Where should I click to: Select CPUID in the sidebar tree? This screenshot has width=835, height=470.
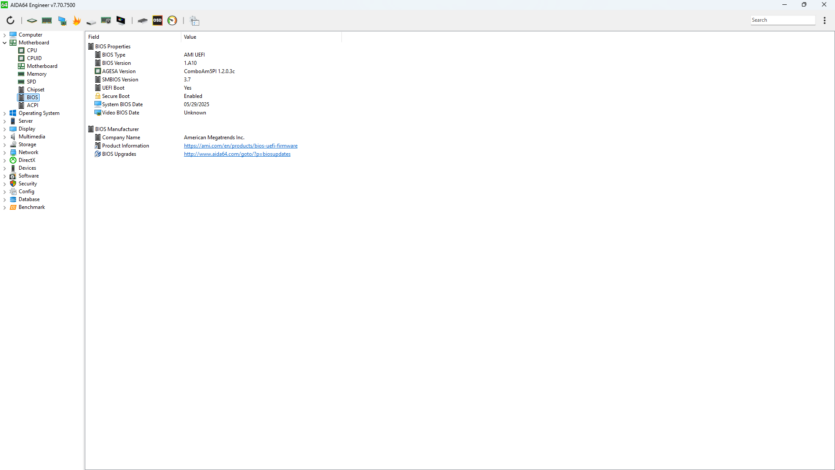pyautogui.click(x=34, y=58)
